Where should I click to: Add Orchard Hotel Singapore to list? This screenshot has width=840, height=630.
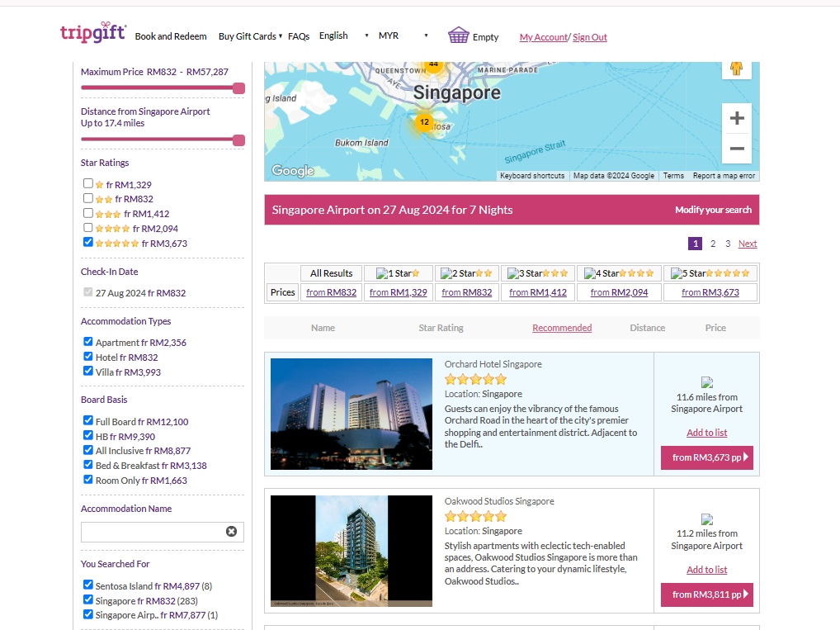706,433
